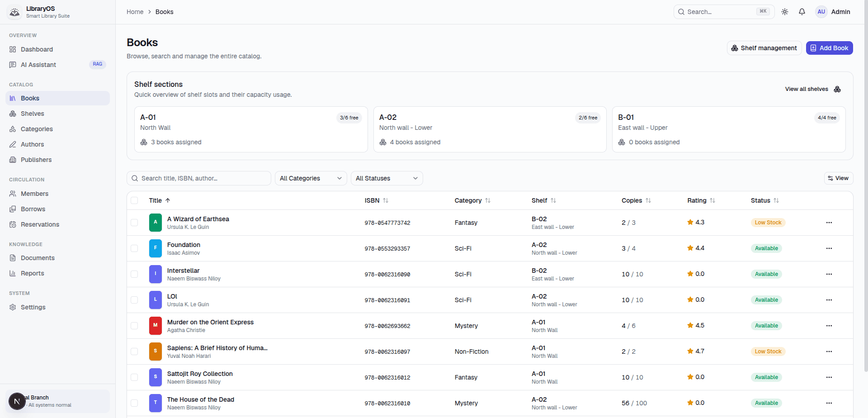
Task: Select the Interstellar row checkbox
Action: pyautogui.click(x=134, y=274)
